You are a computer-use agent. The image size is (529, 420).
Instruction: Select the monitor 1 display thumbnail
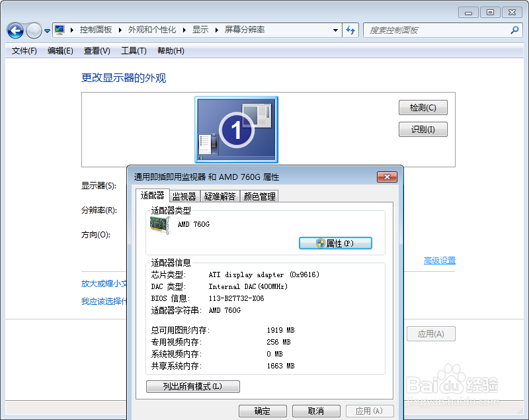(x=237, y=130)
